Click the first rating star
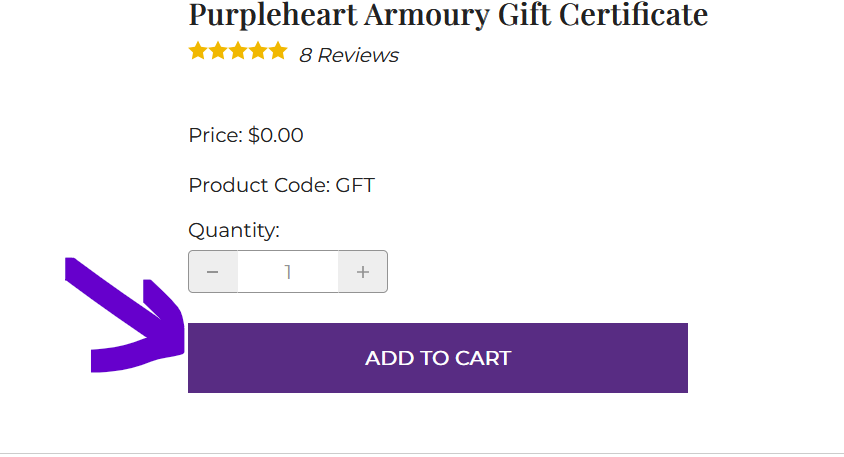This screenshot has width=844, height=457. pyautogui.click(x=198, y=51)
